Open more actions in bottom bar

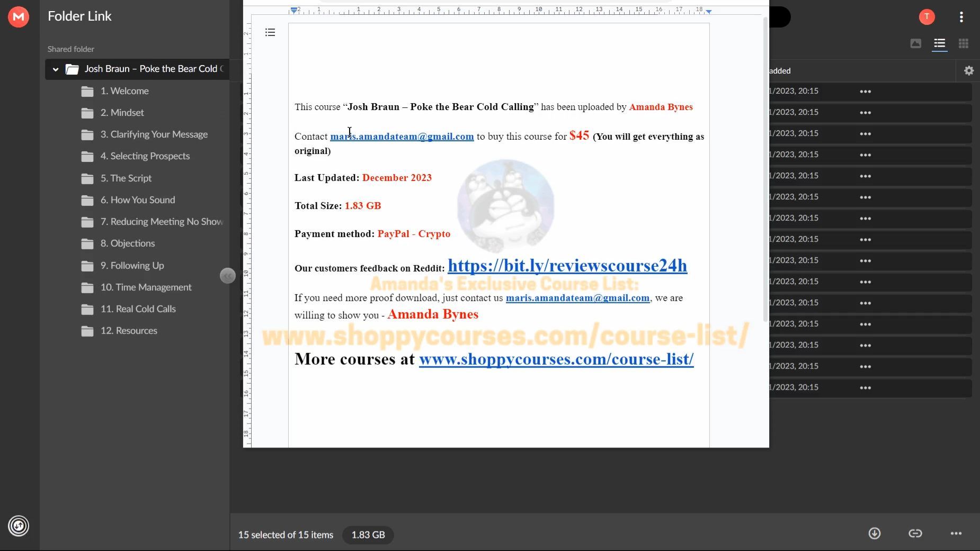point(956,534)
